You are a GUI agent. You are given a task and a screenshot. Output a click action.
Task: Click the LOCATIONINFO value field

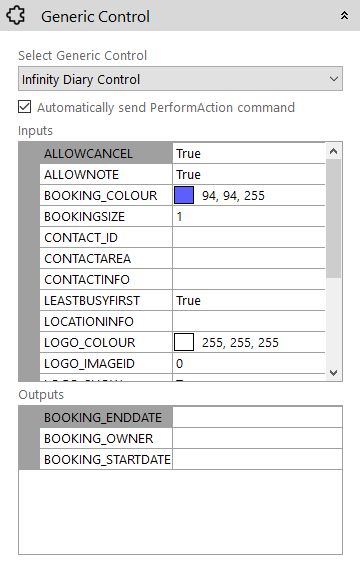click(x=249, y=321)
